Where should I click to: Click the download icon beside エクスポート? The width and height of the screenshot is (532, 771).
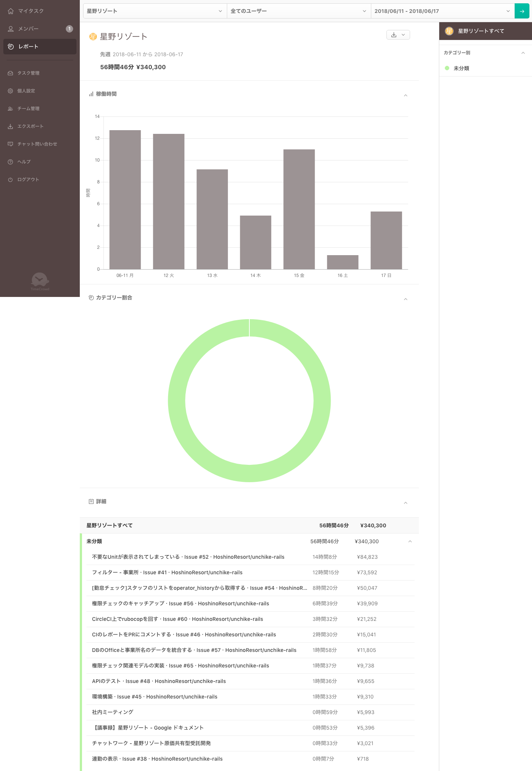coord(10,126)
